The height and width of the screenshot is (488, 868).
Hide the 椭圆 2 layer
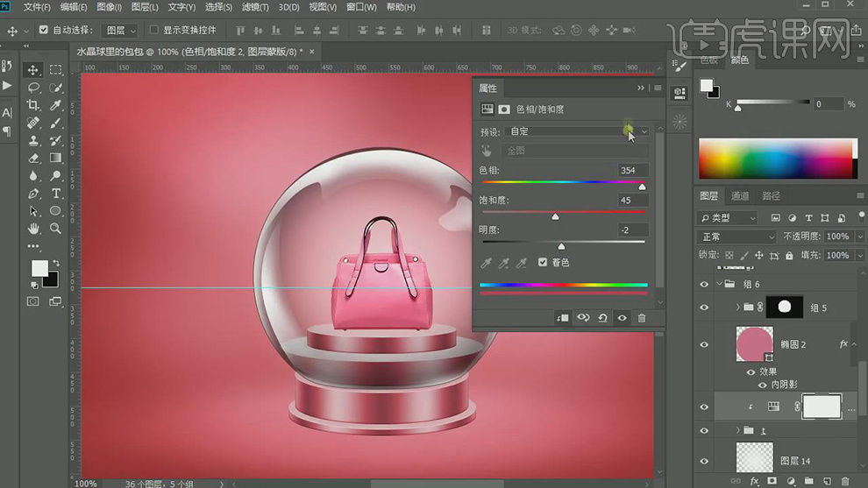point(704,345)
